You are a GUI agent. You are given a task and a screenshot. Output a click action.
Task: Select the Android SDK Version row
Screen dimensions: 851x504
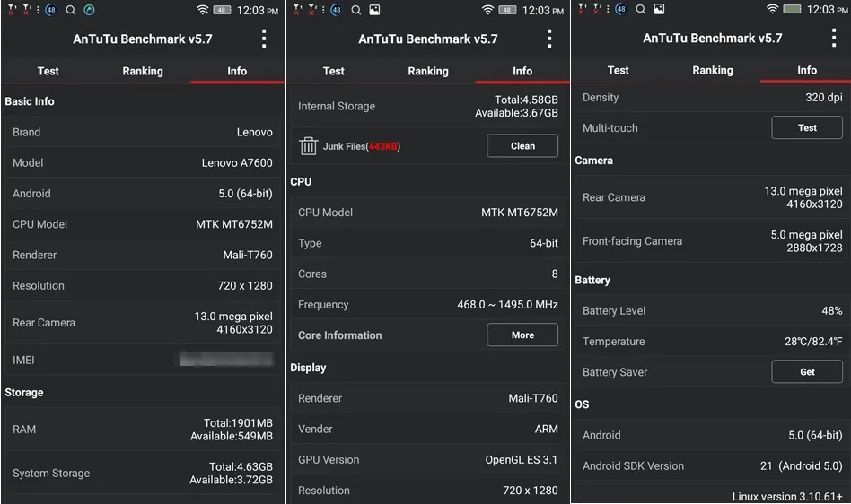pos(713,465)
